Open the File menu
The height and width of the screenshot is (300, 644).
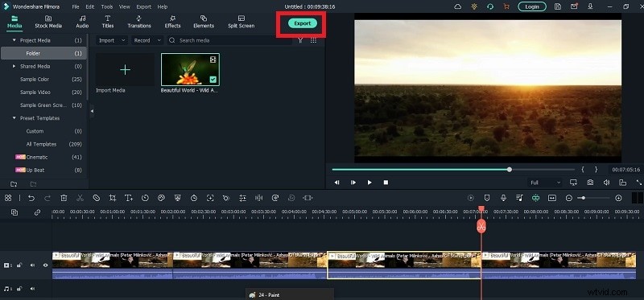76,6
